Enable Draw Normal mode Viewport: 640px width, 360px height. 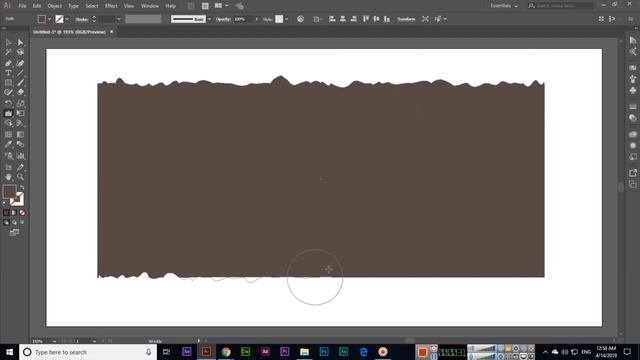coord(6,222)
